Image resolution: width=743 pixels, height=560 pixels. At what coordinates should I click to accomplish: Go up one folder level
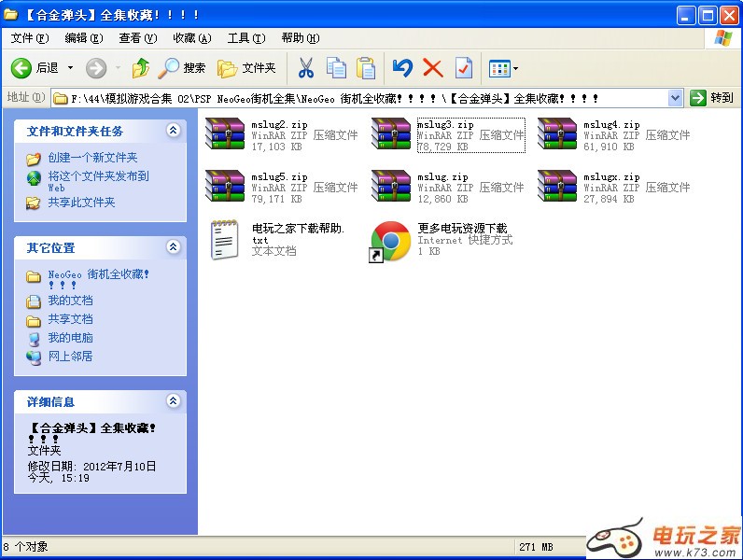pyautogui.click(x=141, y=68)
